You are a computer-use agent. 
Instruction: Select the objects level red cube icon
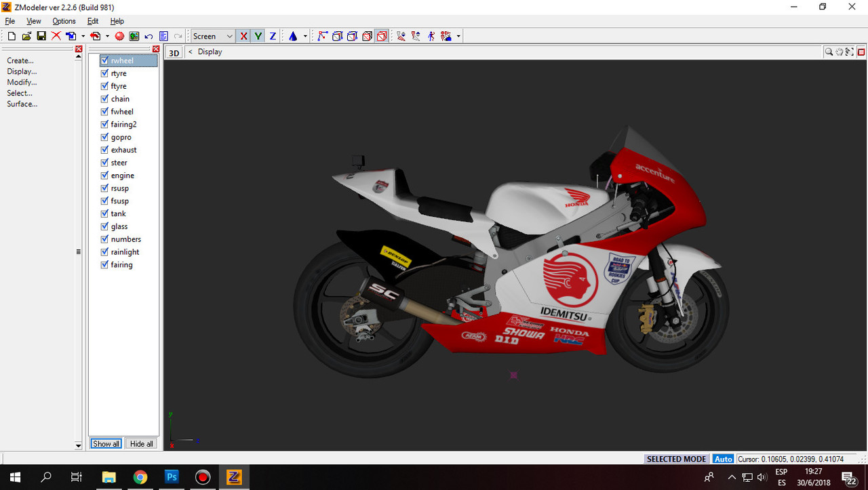[367, 36]
